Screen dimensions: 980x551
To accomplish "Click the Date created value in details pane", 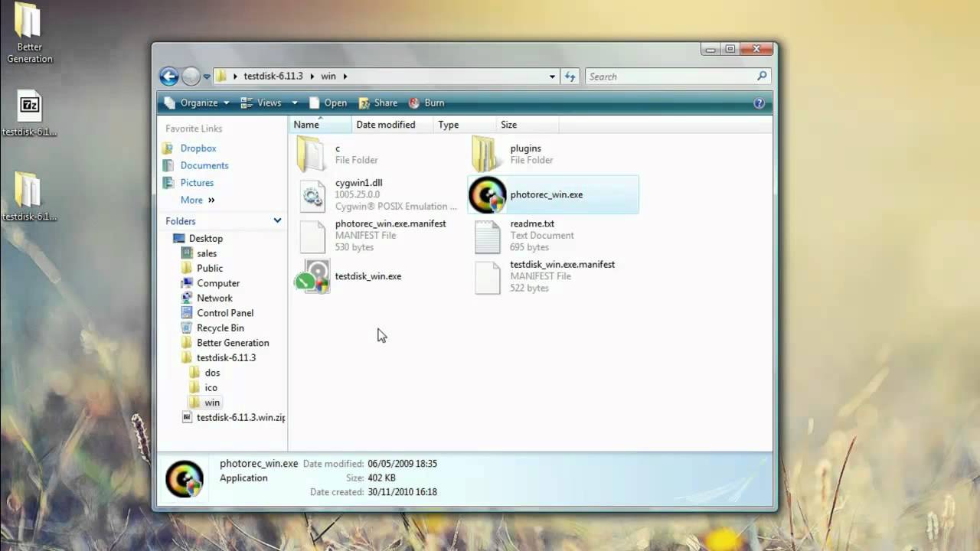I will pos(402,492).
